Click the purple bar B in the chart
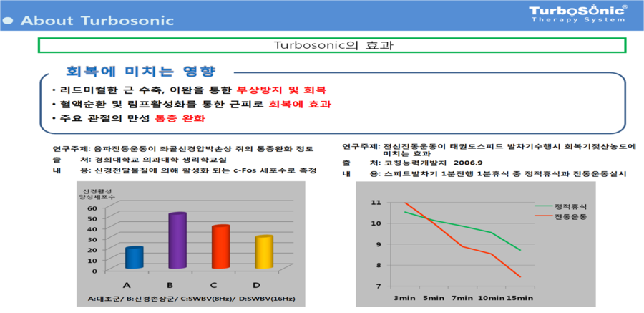 pyautogui.click(x=177, y=241)
